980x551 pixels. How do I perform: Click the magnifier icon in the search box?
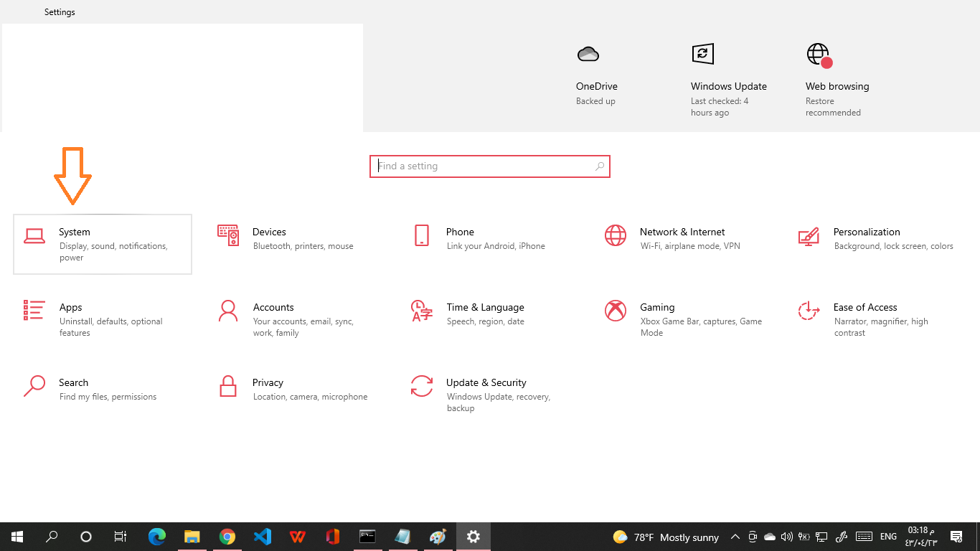pyautogui.click(x=600, y=166)
